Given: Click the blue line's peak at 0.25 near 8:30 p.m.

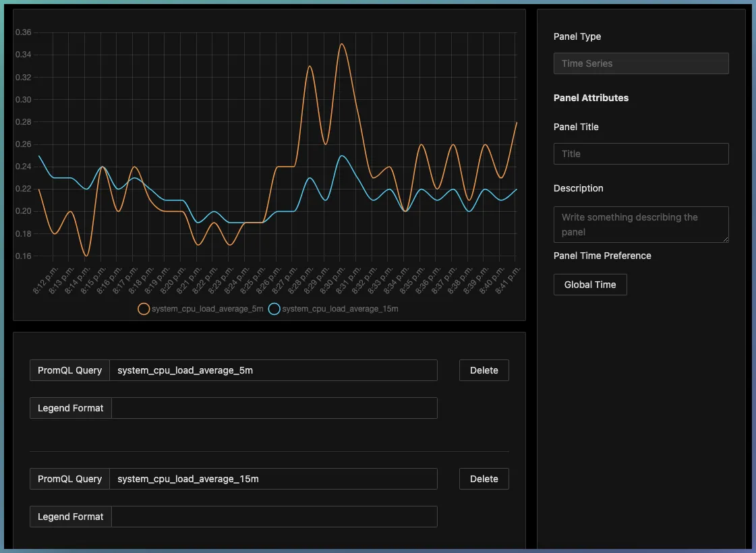Looking at the screenshot, I should [342, 156].
